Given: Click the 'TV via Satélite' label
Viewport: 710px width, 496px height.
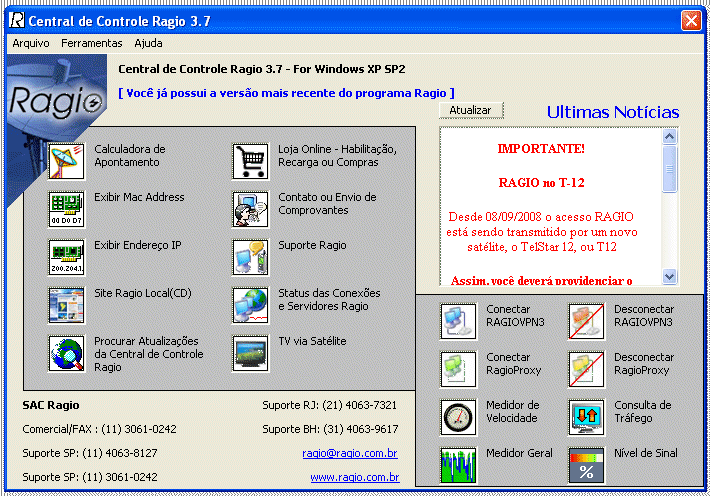Looking at the screenshot, I should (x=312, y=341).
